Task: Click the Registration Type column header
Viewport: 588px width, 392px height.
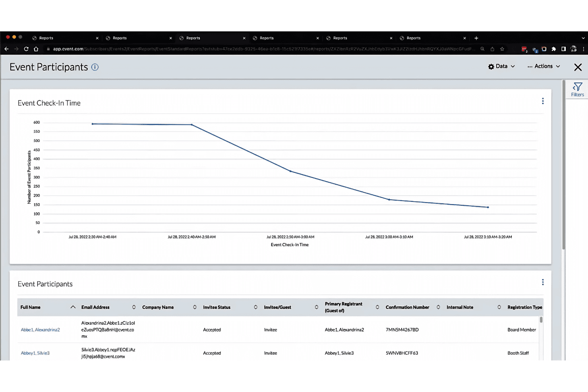Action: tap(524, 307)
